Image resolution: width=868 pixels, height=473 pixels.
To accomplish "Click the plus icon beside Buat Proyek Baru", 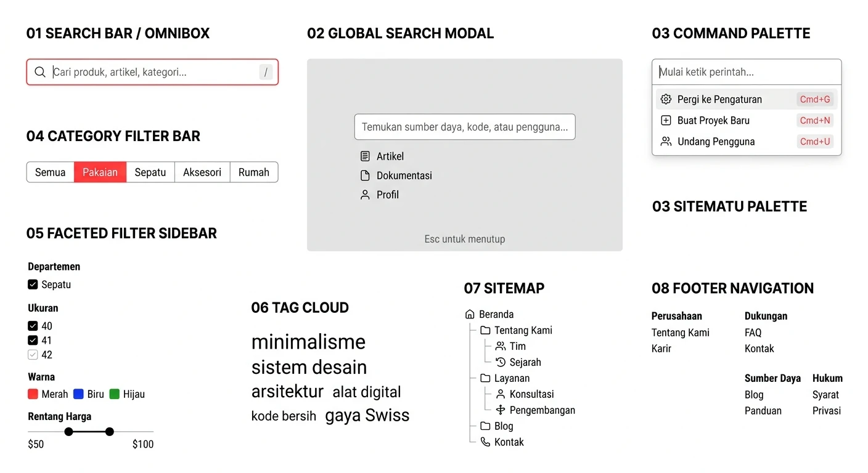I will coord(666,120).
